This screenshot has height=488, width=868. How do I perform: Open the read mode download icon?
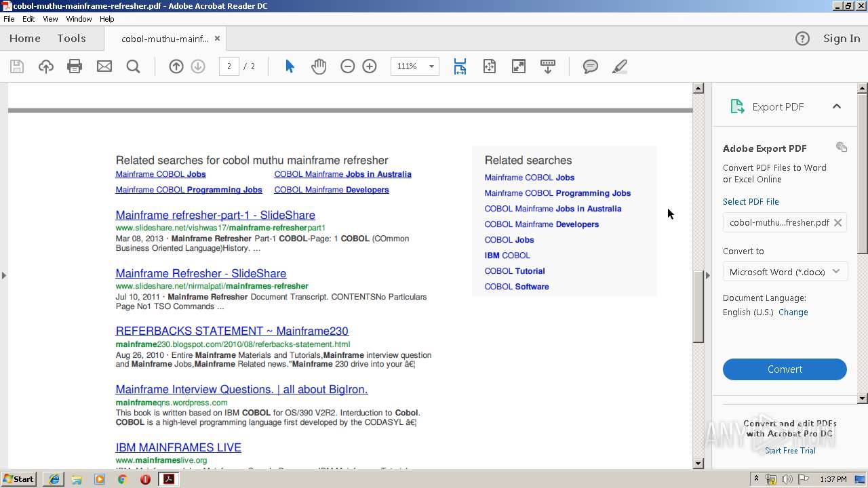pyautogui.click(x=548, y=66)
